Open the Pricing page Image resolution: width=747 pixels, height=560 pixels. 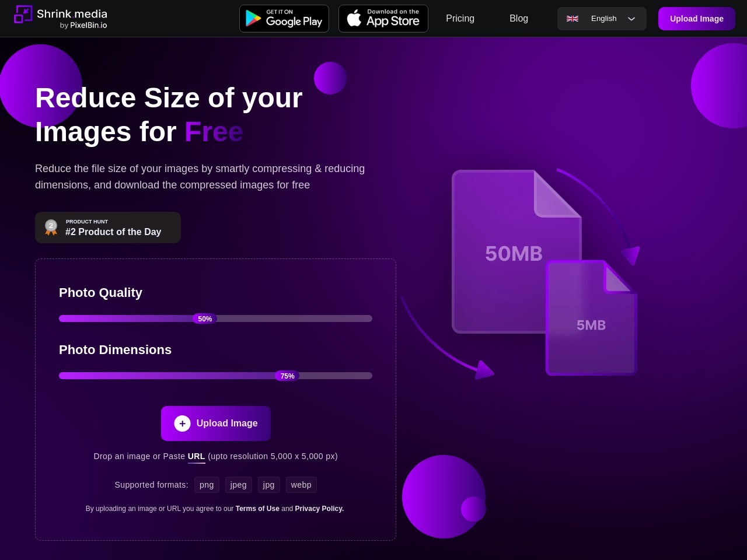pyautogui.click(x=460, y=19)
